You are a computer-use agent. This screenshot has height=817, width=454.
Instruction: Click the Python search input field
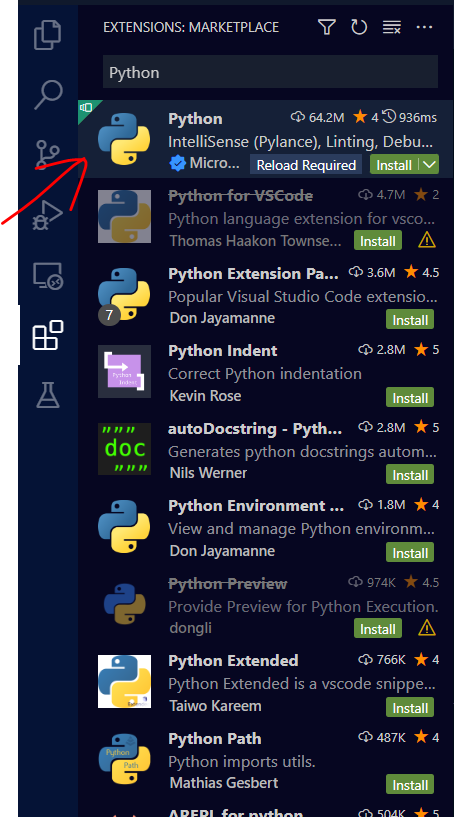pos(271,72)
